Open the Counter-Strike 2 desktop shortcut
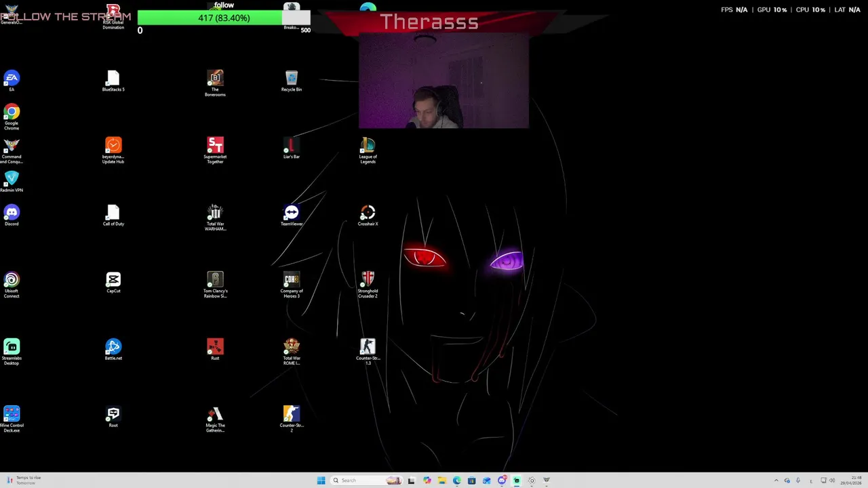Image resolution: width=868 pixels, height=488 pixels. tap(292, 419)
